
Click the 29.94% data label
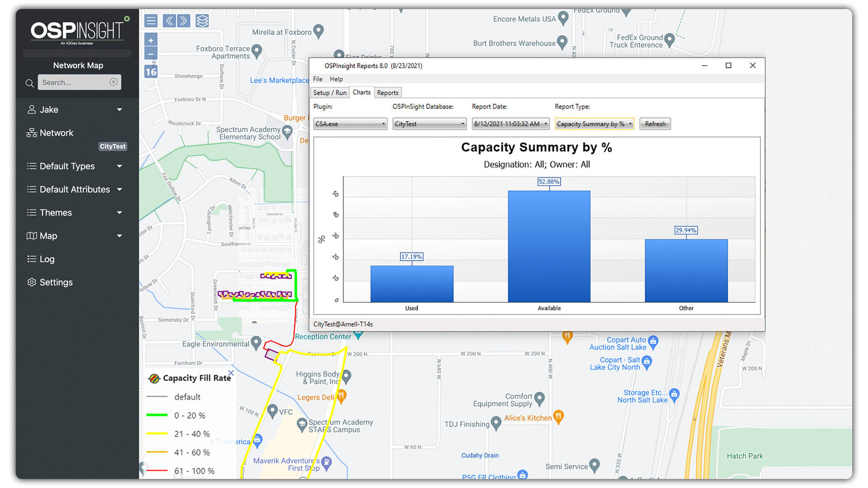coord(686,230)
